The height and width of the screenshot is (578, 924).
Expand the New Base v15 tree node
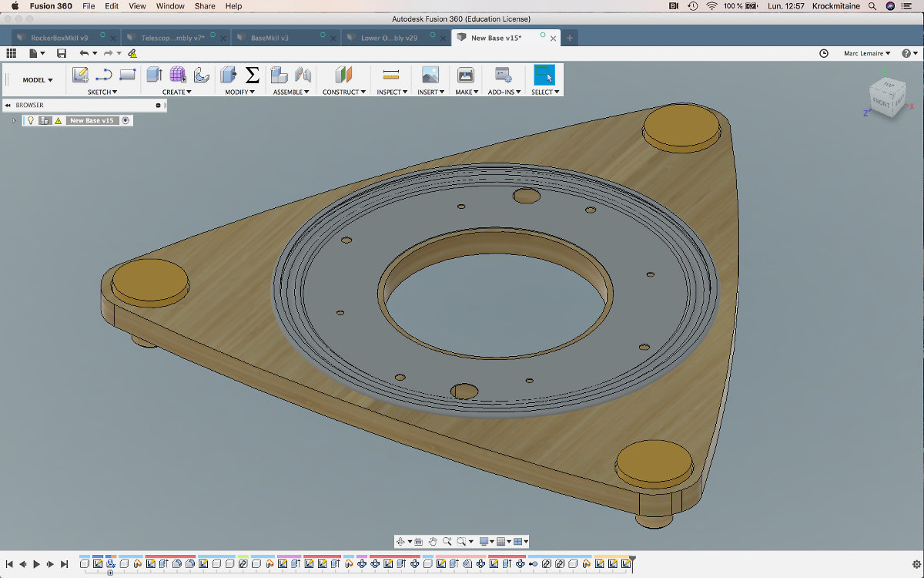[14, 120]
